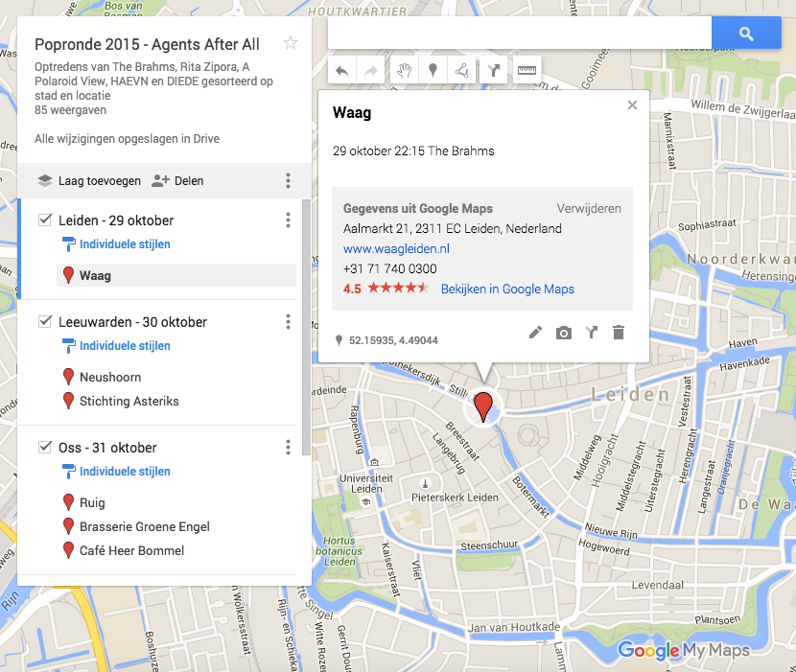The height and width of the screenshot is (672, 796).
Task: Open the www.waagleiden.nl link
Action: (x=396, y=248)
